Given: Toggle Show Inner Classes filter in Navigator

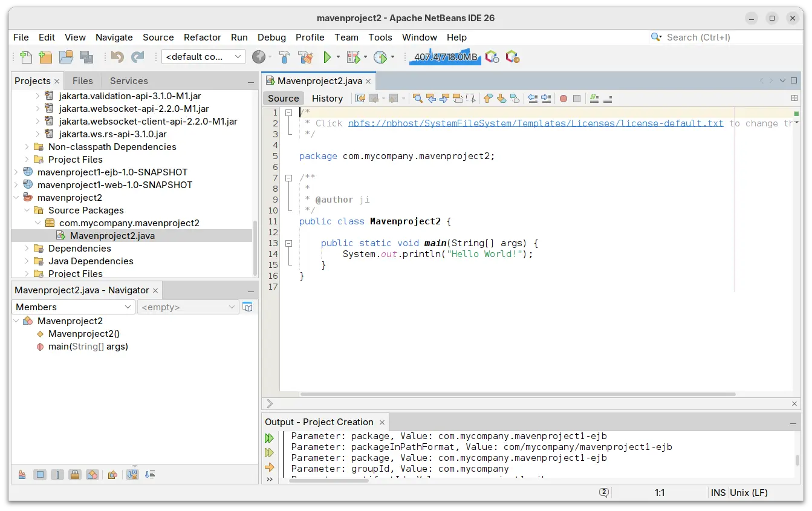Looking at the screenshot, I should [93, 475].
